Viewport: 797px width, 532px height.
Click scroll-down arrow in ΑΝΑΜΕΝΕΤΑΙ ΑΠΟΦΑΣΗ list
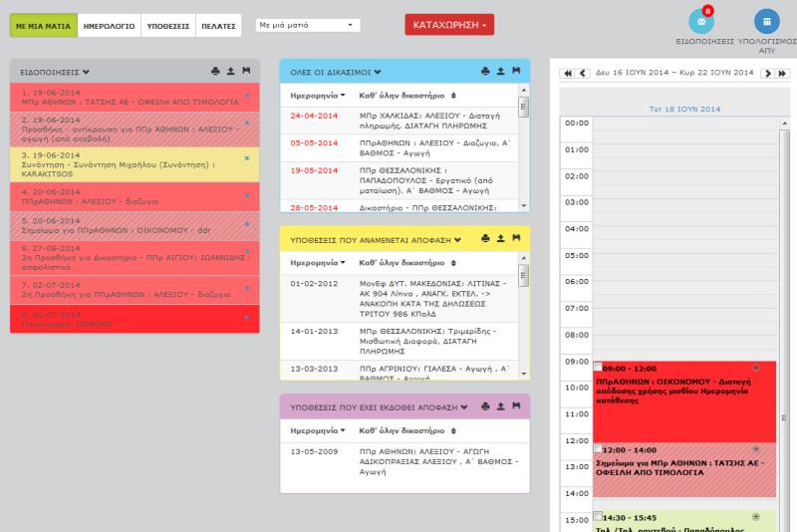(x=524, y=374)
